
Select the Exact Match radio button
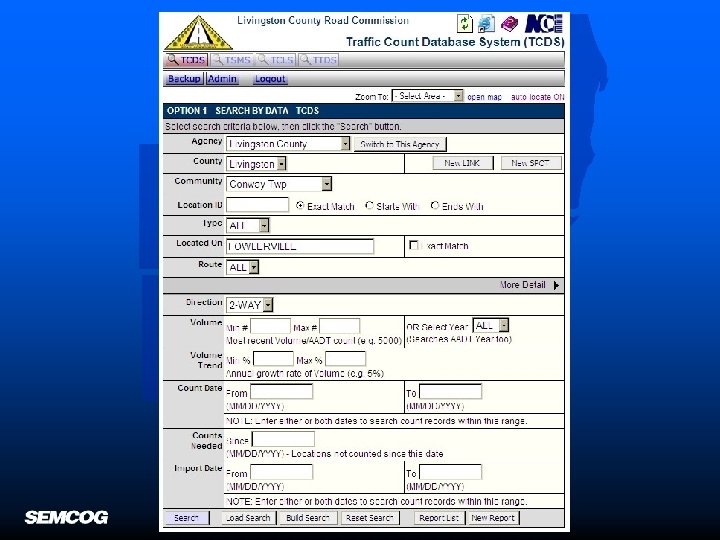[300, 206]
